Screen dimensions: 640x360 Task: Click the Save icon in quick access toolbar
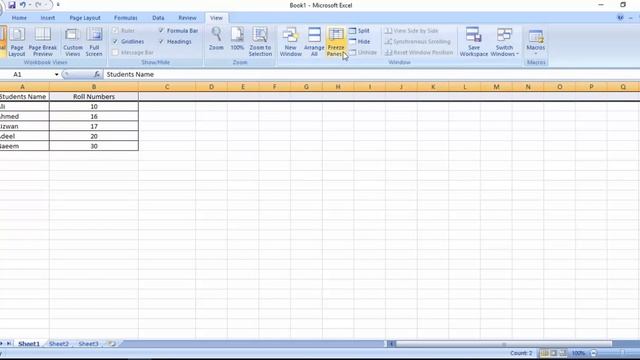(x=12, y=5)
